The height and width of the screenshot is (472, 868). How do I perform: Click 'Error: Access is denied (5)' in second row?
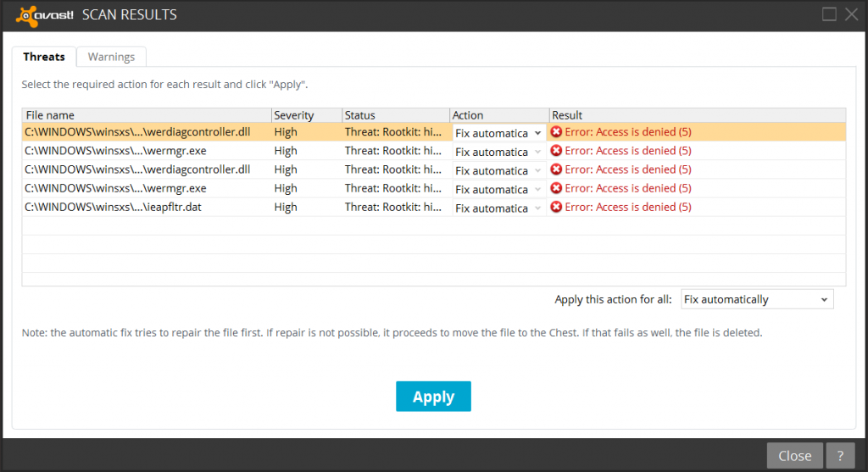tap(628, 151)
